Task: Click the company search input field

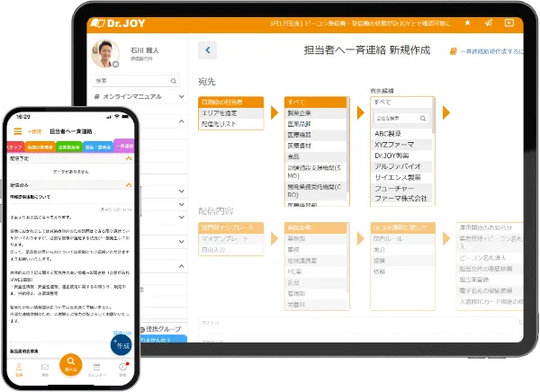Action: [x=401, y=119]
